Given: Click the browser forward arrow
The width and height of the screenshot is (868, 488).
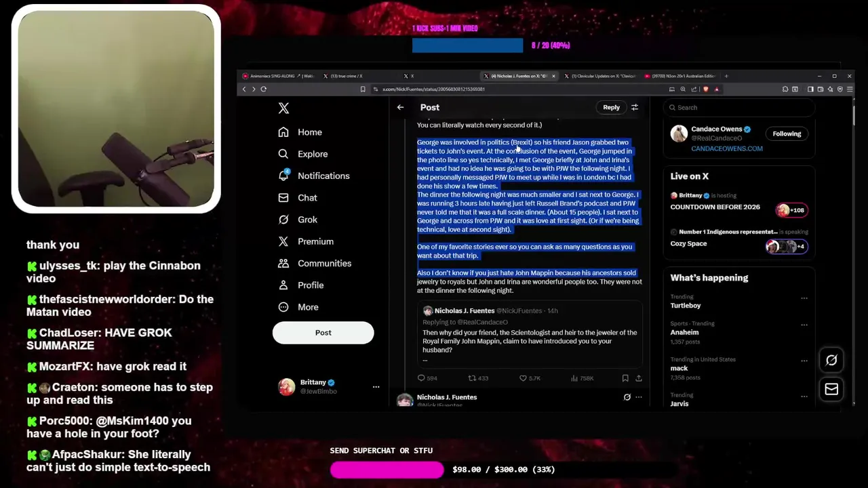Looking at the screenshot, I should [254, 89].
